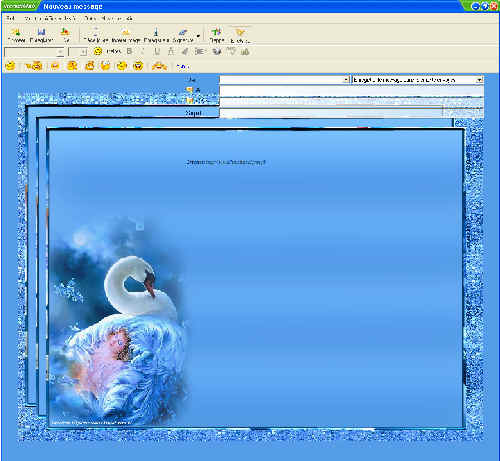Insert the first emoticon in the emoticon row
This screenshot has height=461, width=500.
pos(11,66)
